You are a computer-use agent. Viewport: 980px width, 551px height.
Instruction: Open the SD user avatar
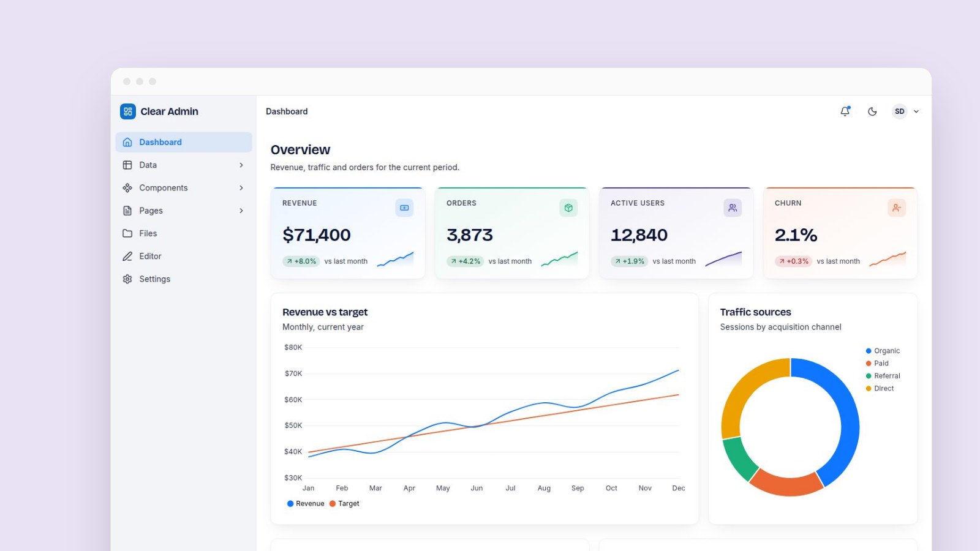click(899, 111)
